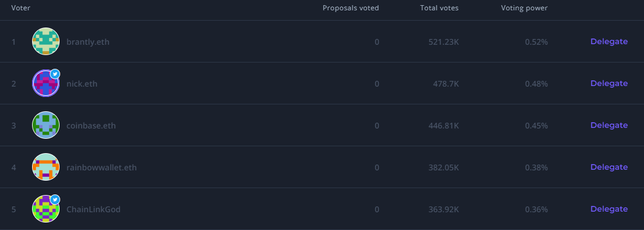Sort by Proposals voted column header
This screenshot has height=230, width=644.
point(351,8)
